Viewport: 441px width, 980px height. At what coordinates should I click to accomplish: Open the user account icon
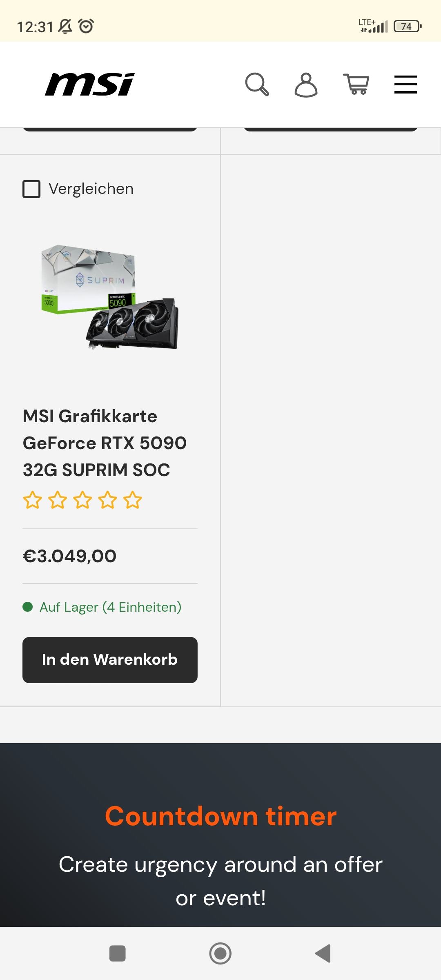[306, 85]
